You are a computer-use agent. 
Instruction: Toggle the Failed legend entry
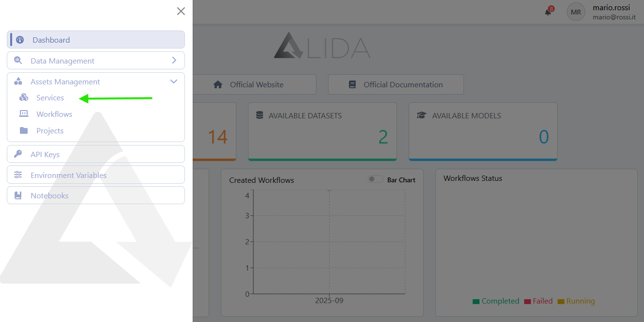click(538, 301)
